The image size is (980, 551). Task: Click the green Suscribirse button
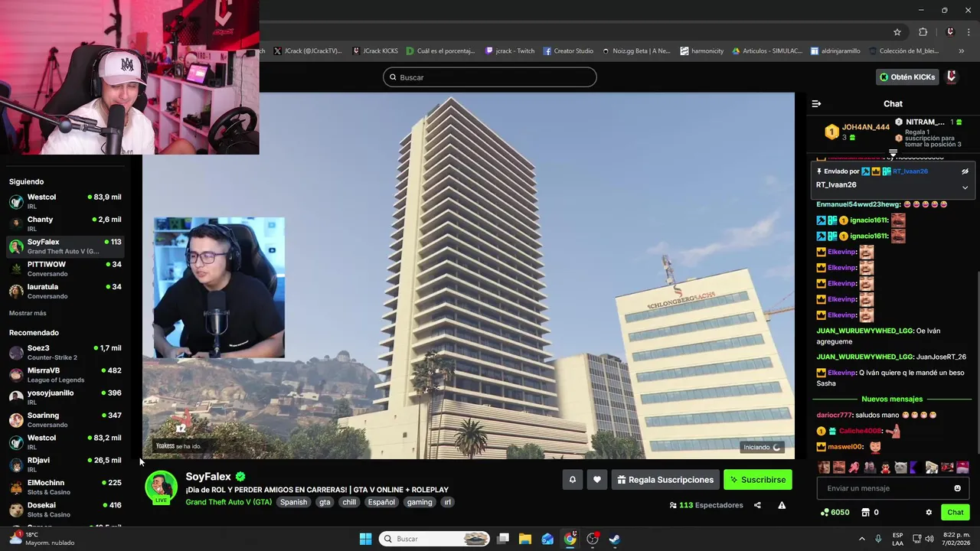pyautogui.click(x=758, y=480)
